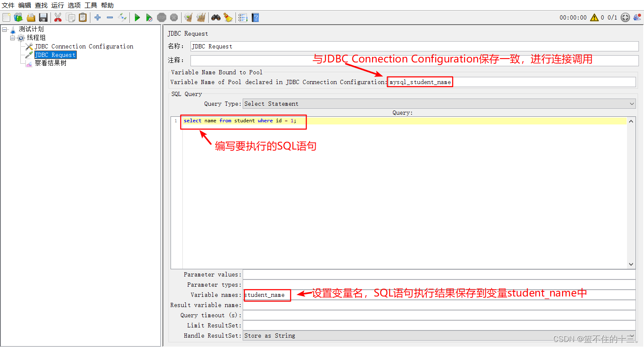Start test with no pauses
Image resolution: width=644 pixels, height=347 pixels.
149,17
